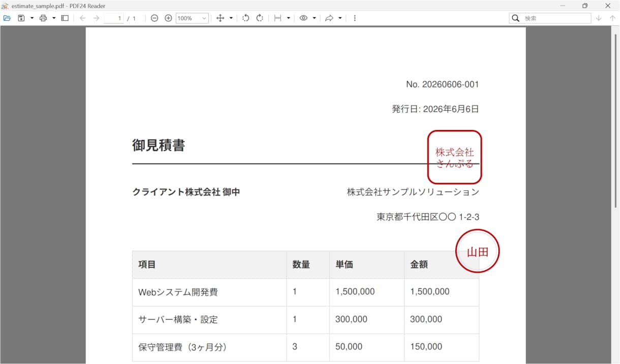Jump to next search result down arrow
Image resolution: width=620 pixels, height=364 pixels.
[x=599, y=18]
